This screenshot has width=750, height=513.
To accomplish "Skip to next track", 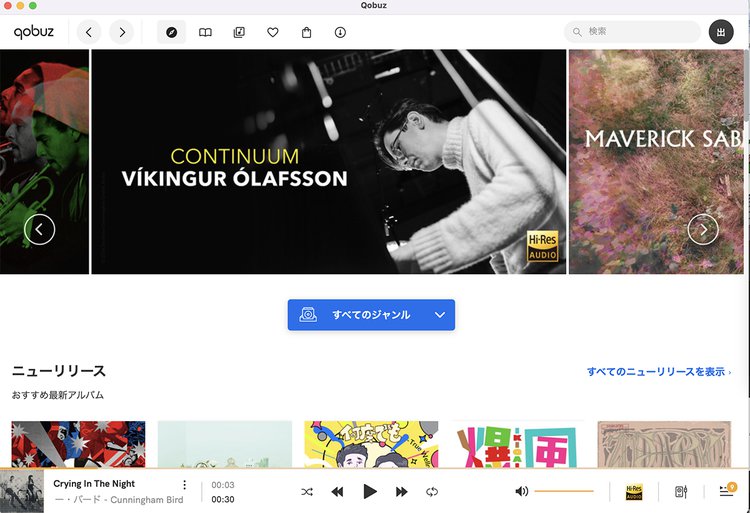I will point(401,491).
